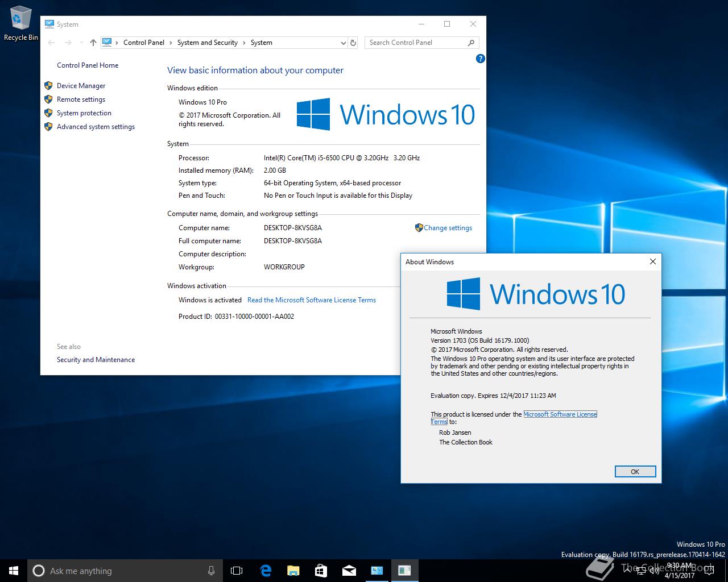The image size is (728, 582).
Task: Expand chevron before Control Panel breadcrumb
Action: [117, 43]
